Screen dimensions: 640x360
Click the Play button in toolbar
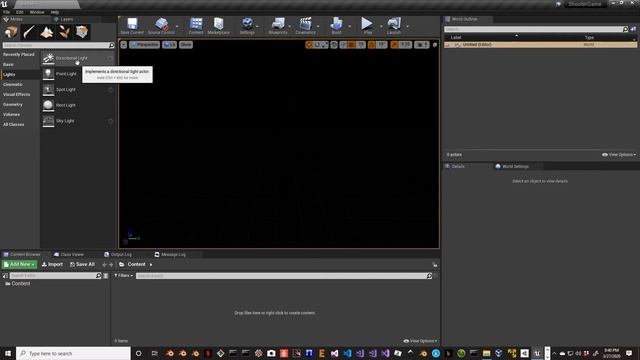coord(367,26)
